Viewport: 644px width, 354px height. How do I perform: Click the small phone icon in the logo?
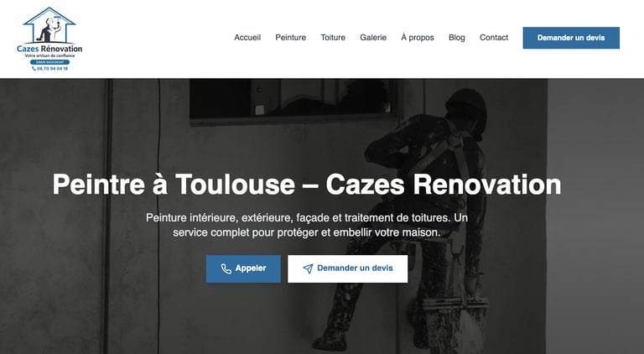[x=34, y=69]
